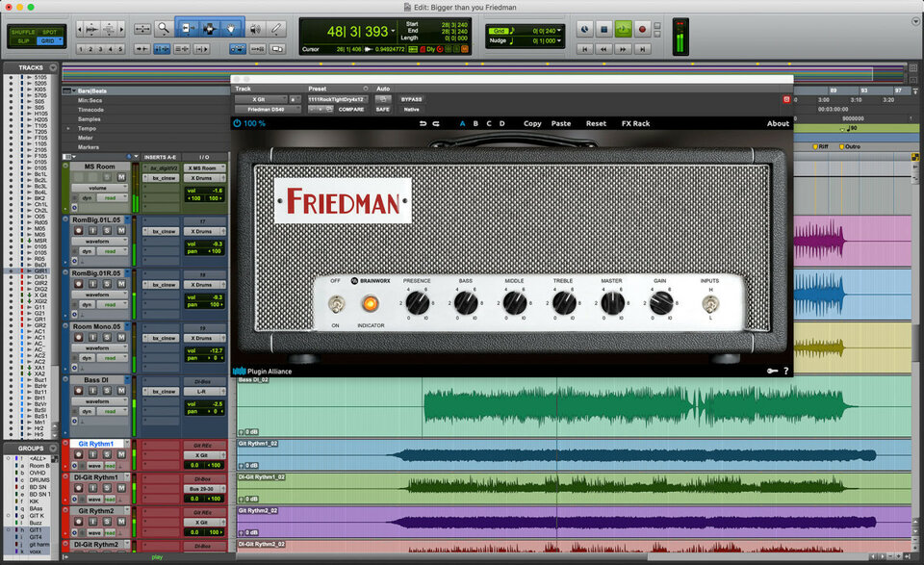This screenshot has height=565, width=924.
Task: Record-enable the Git Rythm1 track
Action: (x=78, y=453)
